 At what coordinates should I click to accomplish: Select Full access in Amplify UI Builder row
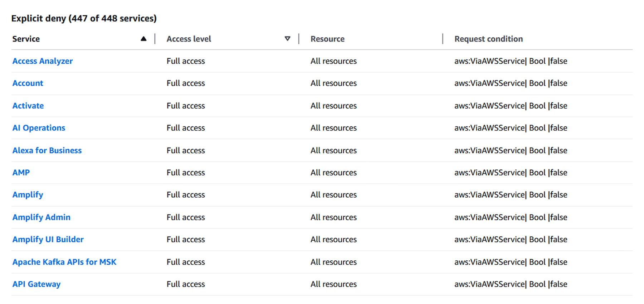click(186, 240)
